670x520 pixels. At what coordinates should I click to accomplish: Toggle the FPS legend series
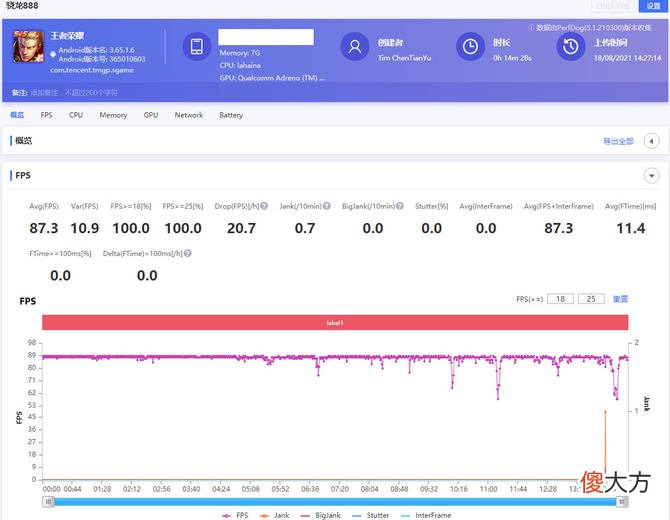click(x=235, y=515)
